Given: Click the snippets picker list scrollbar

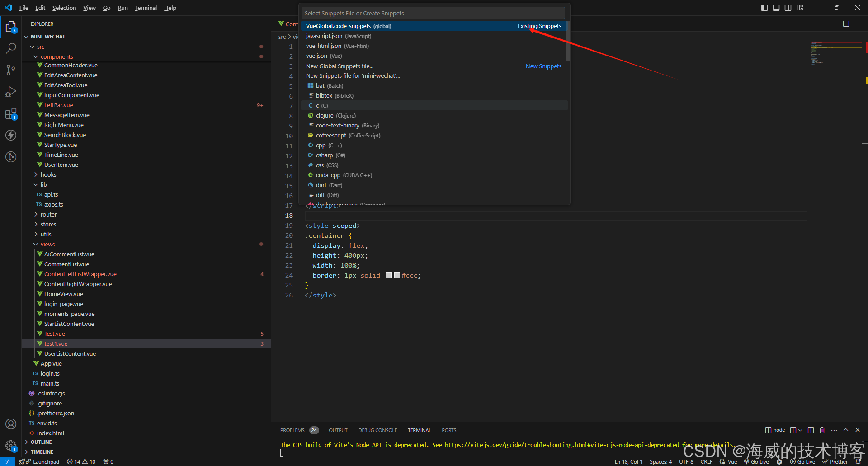Looking at the screenshot, I should (x=567, y=41).
